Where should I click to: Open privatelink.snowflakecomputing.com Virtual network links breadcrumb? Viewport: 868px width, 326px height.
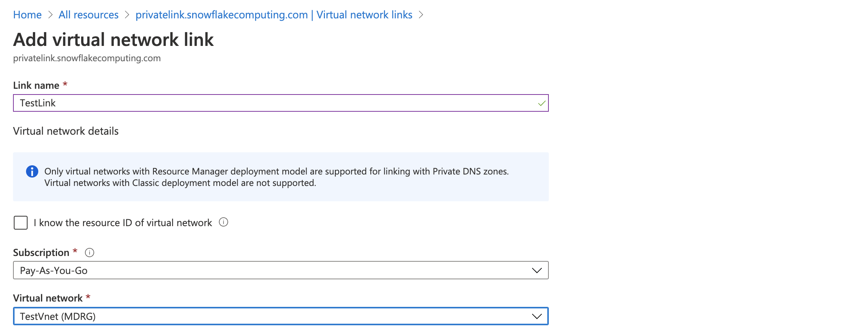tap(274, 15)
